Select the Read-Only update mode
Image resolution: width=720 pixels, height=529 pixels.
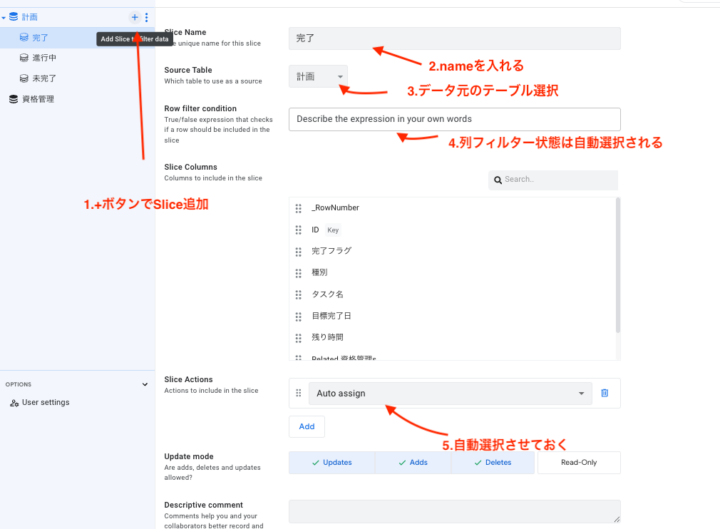(x=578, y=463)
